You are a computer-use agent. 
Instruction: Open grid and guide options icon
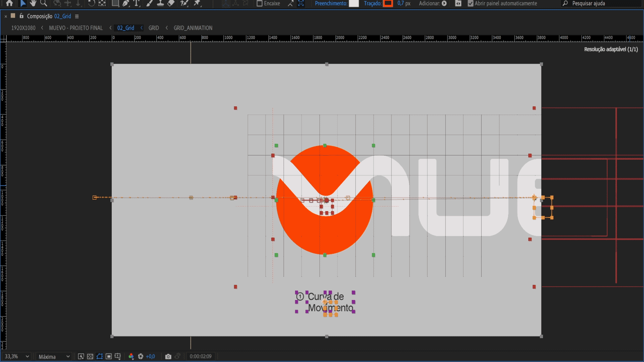tap(117, 356)
